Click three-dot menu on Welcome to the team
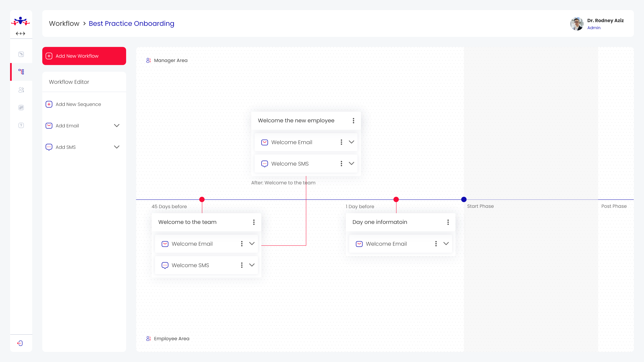This screenshot has height=362, width=644. coord(254,222)
